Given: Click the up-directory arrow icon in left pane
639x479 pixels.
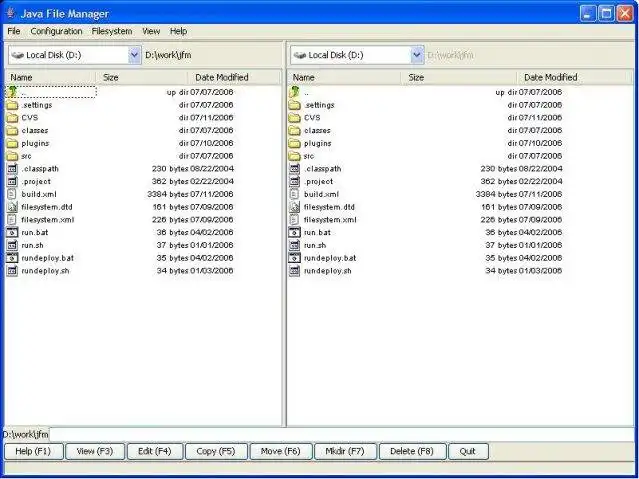Looking at the screenshot, I should pyautogui.click(x=12, y=92).
